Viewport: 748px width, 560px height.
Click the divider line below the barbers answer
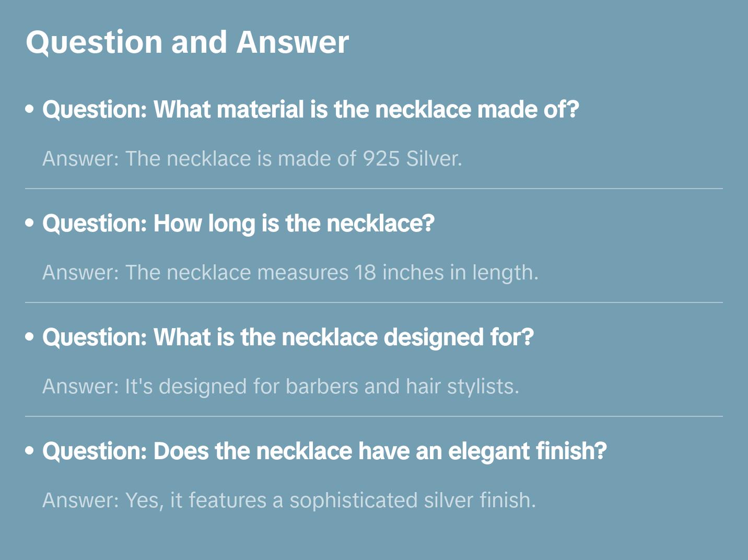[374, 416]
